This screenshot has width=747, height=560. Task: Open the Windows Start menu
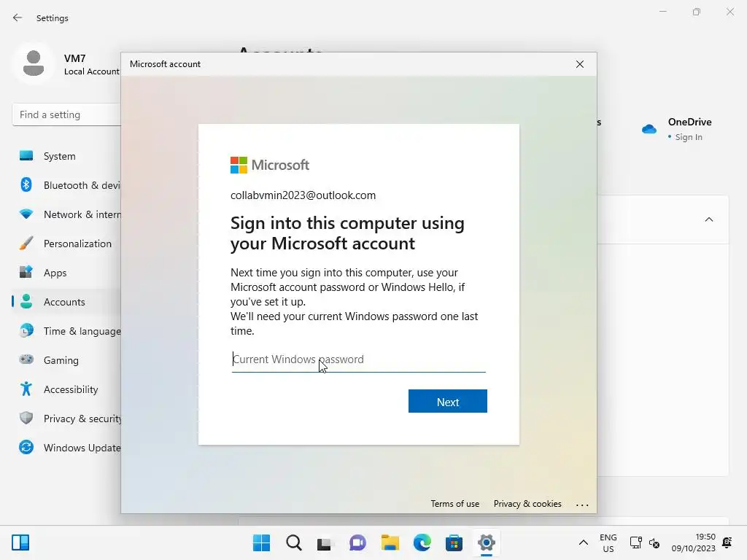pos(262,542)
